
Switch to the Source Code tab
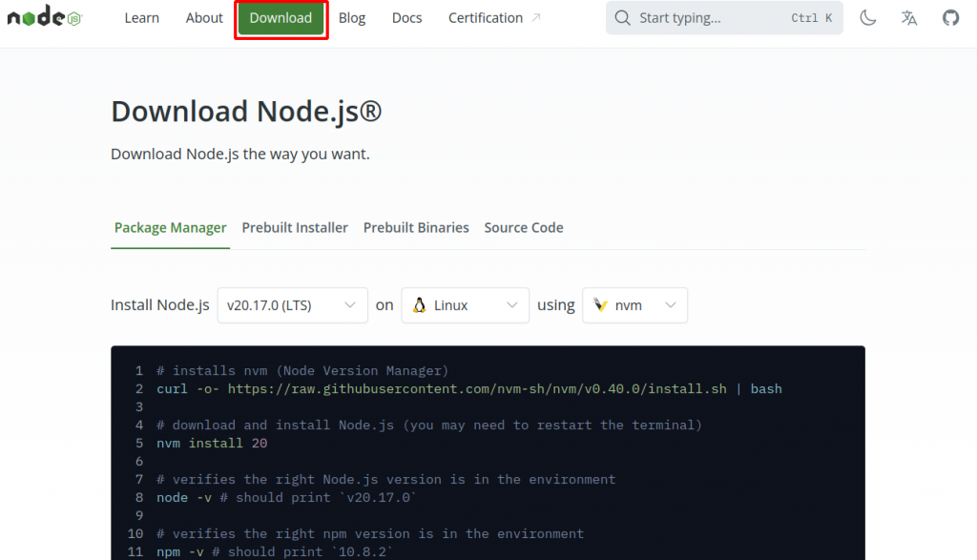click(524, 228)
